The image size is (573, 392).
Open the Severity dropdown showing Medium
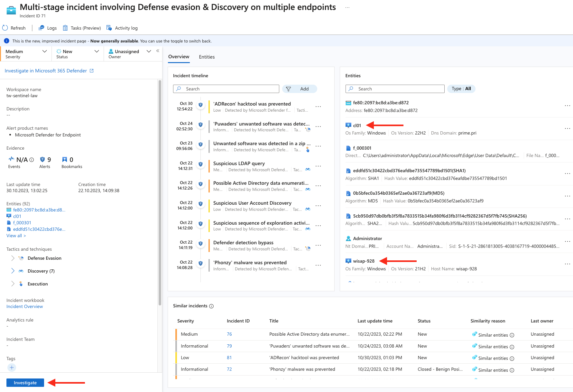coord(44,51)
